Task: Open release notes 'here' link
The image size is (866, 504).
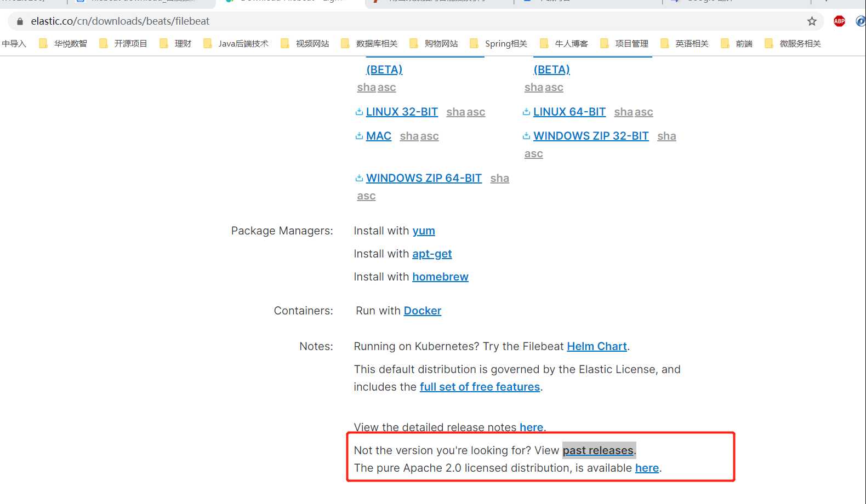Action: (532, 427)
